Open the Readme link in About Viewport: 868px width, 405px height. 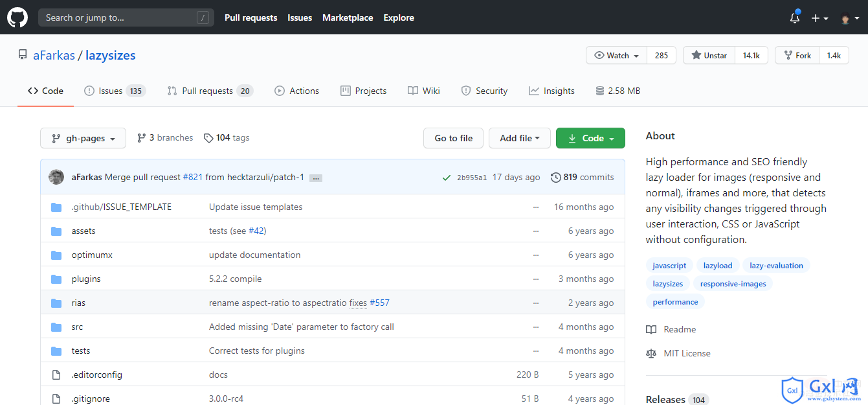671,329
